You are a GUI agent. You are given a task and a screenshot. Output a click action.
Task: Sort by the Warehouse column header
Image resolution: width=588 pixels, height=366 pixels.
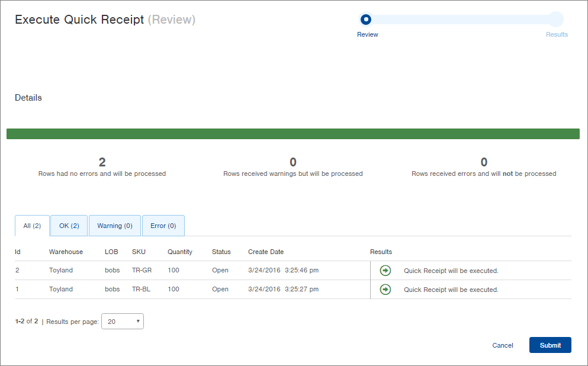click(x=66, y=252)
